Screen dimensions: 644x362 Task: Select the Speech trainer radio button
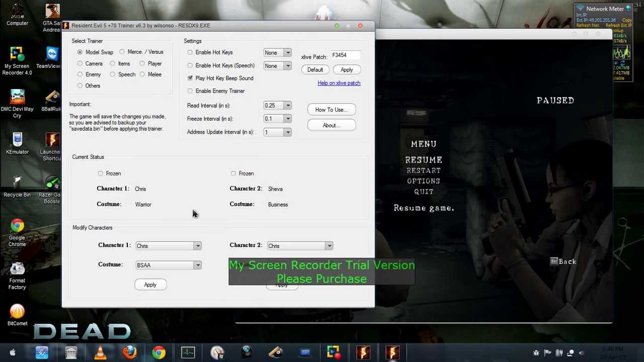click(x=113, y=74)
